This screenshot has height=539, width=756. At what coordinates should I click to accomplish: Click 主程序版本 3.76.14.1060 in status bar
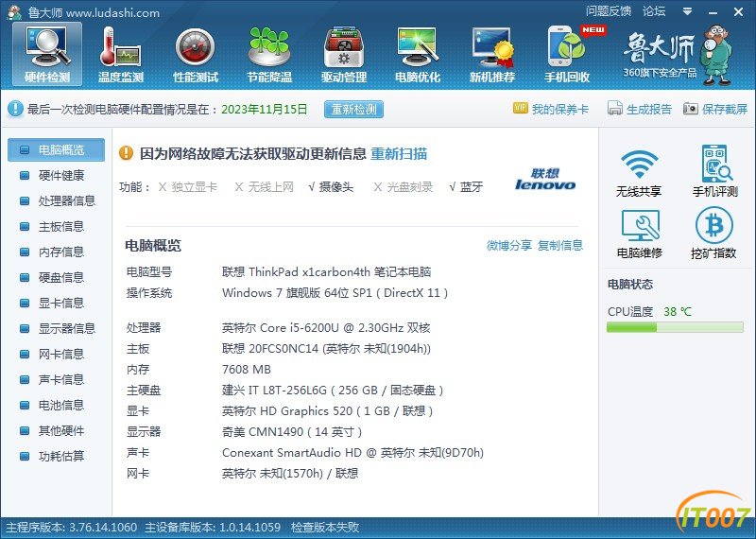(x=71, y=527)
